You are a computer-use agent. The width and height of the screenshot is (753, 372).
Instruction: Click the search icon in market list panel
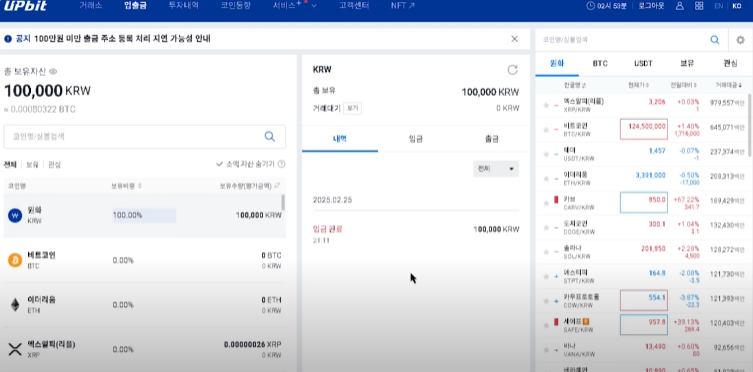point(715,40)
